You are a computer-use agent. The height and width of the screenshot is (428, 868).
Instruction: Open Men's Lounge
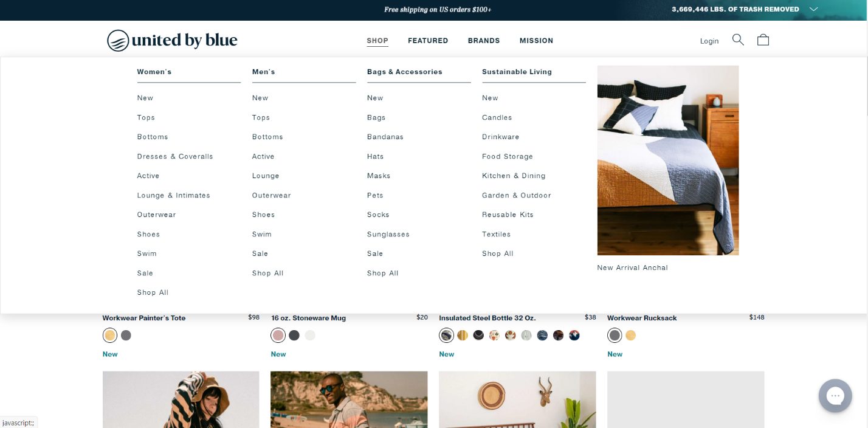point(266,176)
